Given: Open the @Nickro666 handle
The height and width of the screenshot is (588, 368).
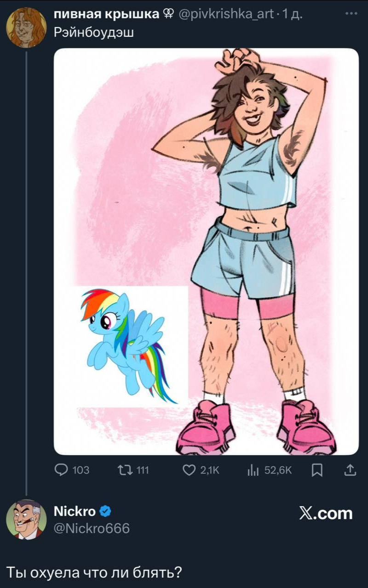Looking at the screenshot, I should click(92, 529).
